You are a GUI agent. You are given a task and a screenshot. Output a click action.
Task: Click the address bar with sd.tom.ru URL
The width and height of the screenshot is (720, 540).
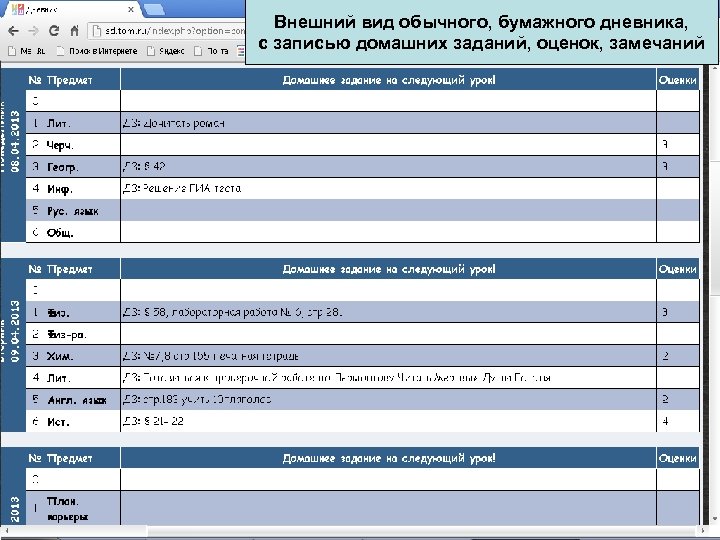168,31
